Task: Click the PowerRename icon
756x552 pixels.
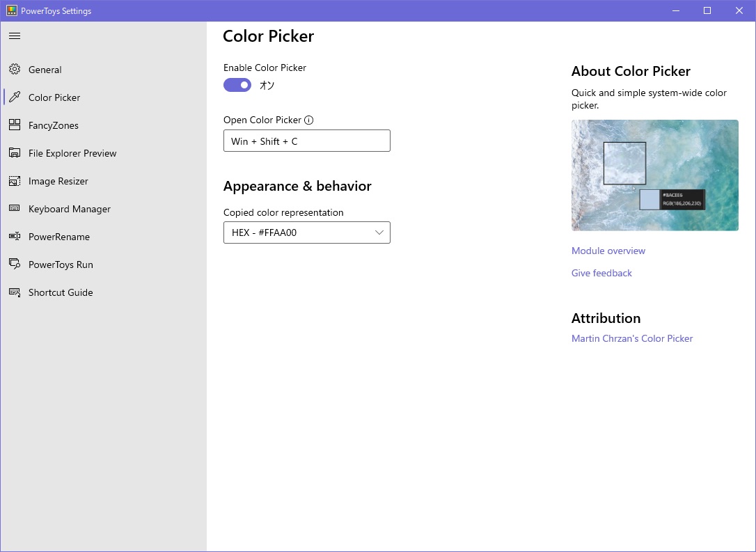Action: [15, 236]
